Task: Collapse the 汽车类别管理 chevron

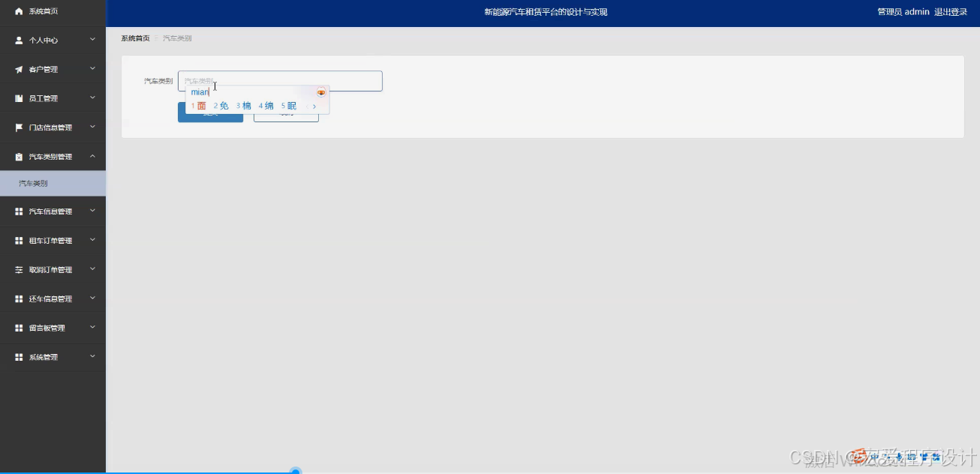Action: [92, 156]
